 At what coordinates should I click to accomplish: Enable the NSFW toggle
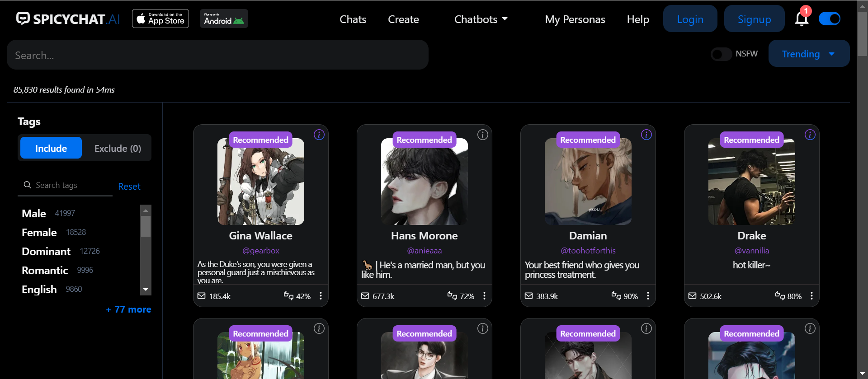tap(721, 54)
